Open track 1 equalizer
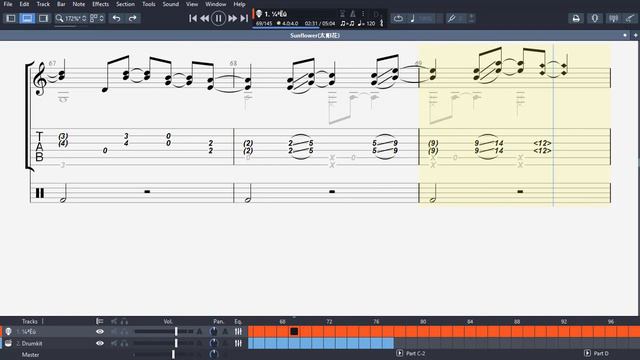The height and width of the screenshot is (360, 640). click(x=238, y=331)
